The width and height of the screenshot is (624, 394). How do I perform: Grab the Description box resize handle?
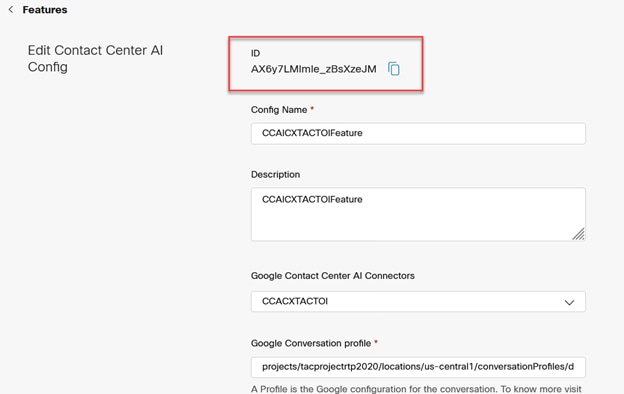point(578,234)
